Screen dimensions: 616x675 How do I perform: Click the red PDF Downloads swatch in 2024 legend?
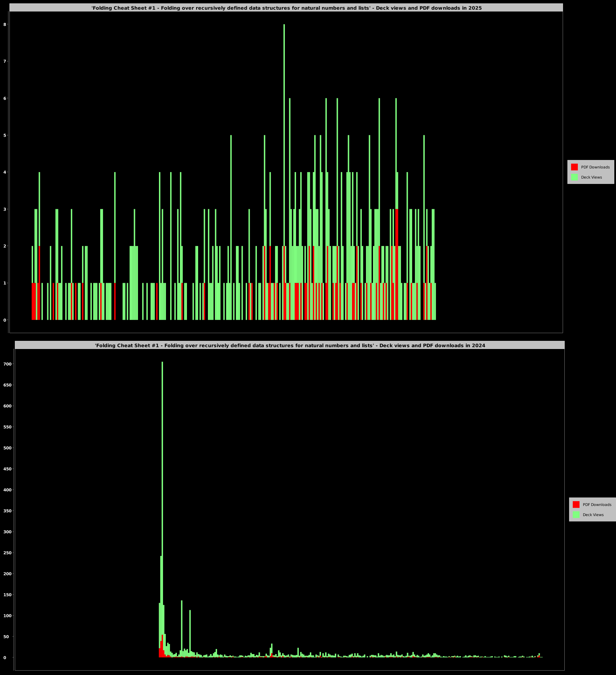(x=576, y=505)
